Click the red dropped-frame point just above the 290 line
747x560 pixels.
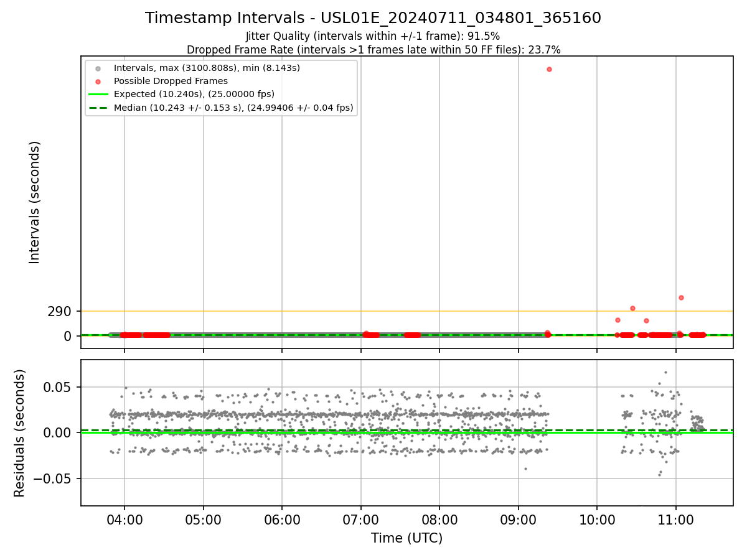[632, 308]
